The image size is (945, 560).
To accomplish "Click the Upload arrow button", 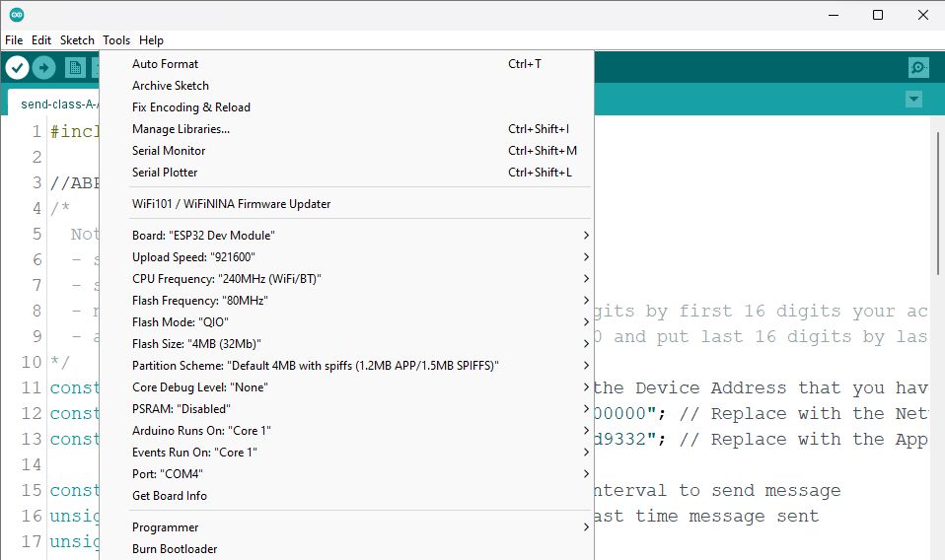I will point(43,67).
